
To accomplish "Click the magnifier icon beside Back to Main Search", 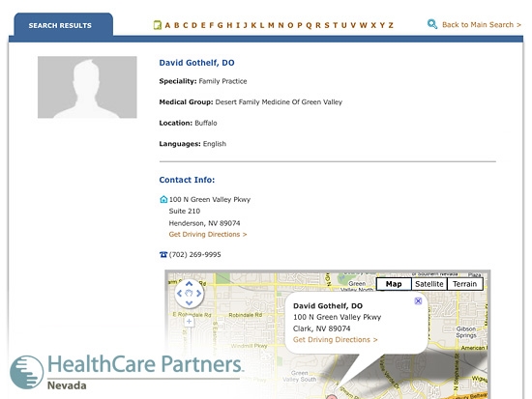I will pos(432,24).
